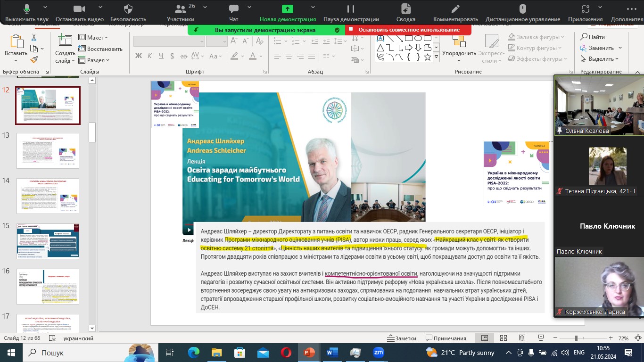Click the Find button in ribbon
644x362 pixels.
click(x=593, y=37)
